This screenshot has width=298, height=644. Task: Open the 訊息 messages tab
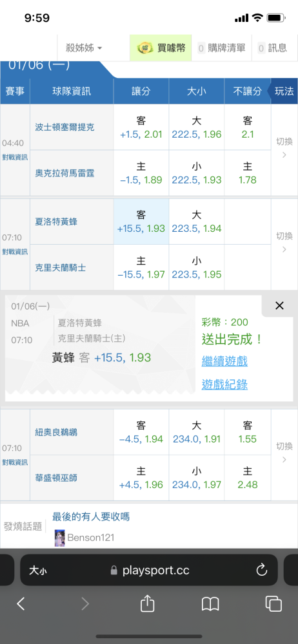[272, 48]
